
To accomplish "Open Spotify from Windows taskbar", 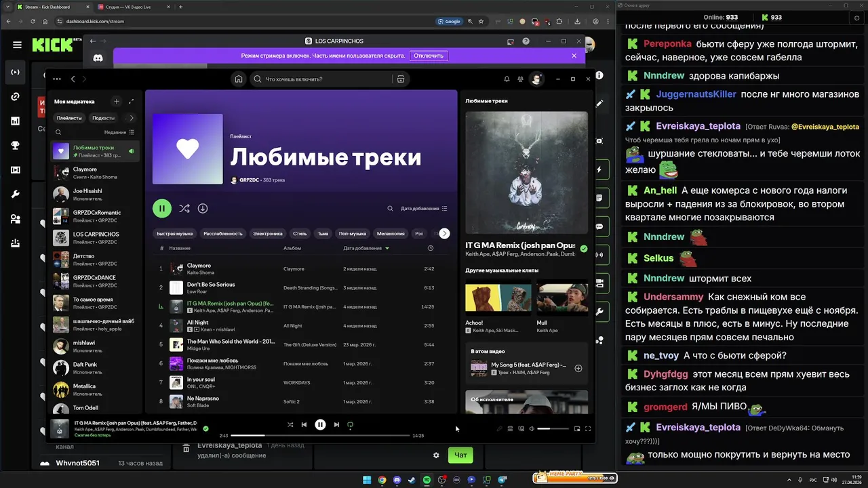I will pos(427,480).
